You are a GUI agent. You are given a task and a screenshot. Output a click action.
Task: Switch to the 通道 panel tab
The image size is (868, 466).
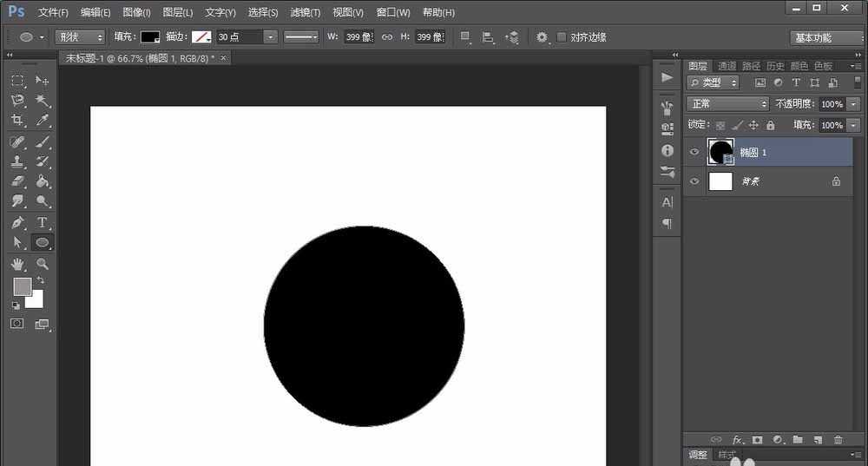coord(727,66)
